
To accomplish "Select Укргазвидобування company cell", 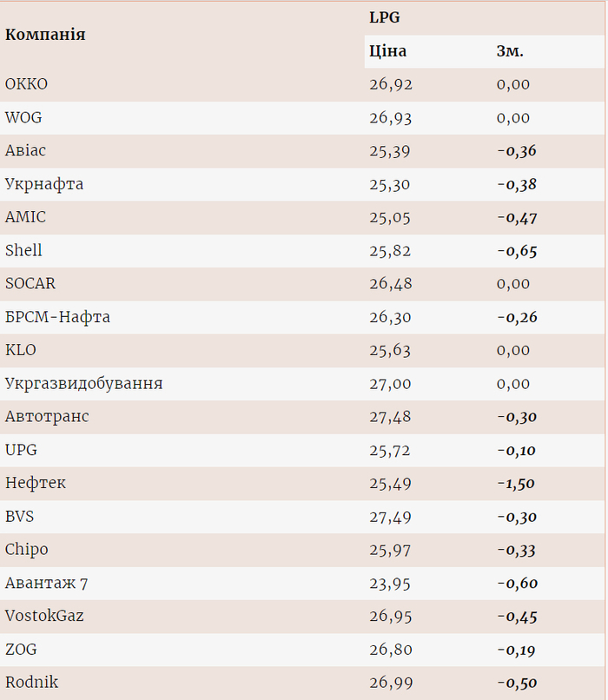I will tap(83, 383).
